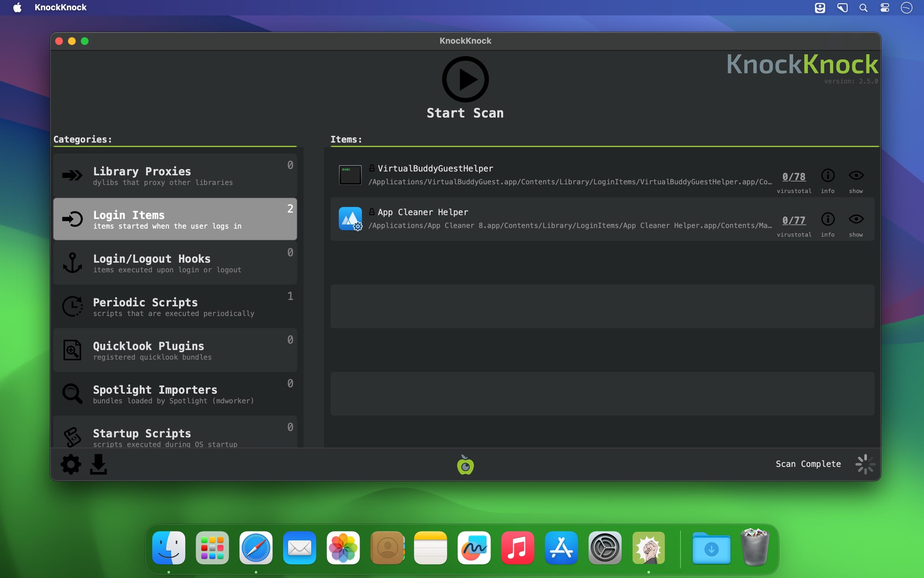Viewport: 924px width, 578px height.
Task: Open VirusTotal 0/78 result for VirtualBuddyGuestHelper
Action: (794, 177)
